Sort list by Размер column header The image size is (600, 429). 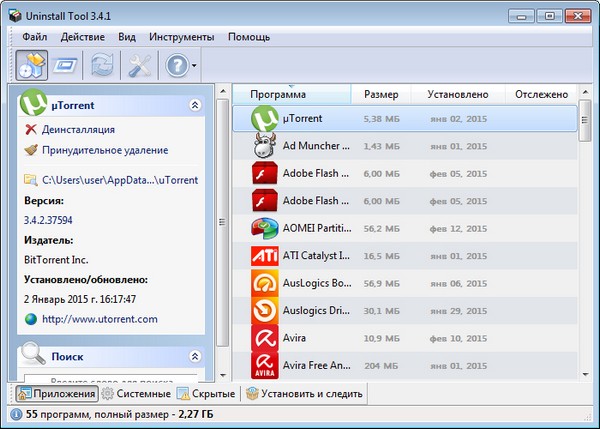pyautogui.click(x=381, y=94)
